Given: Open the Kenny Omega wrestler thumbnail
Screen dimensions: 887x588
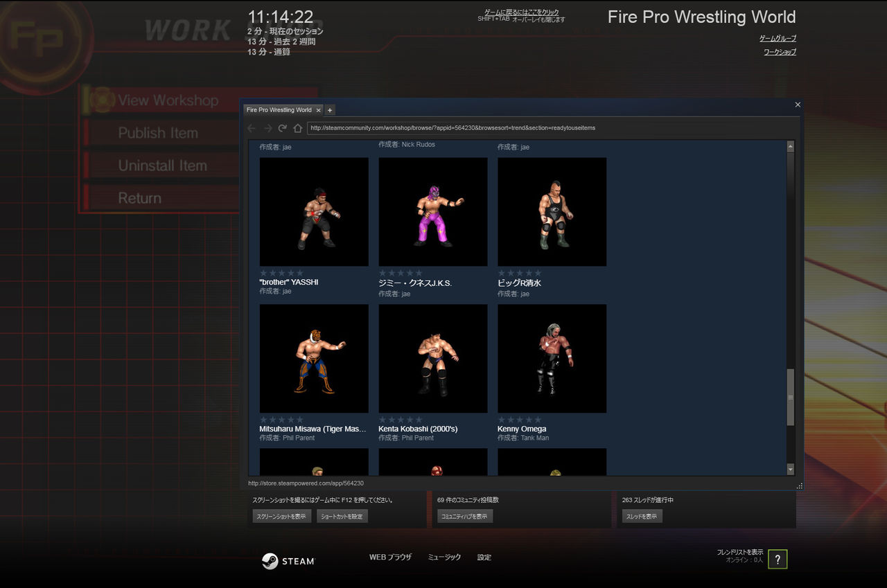Looking at the screenshot, I should click(552, 359).
